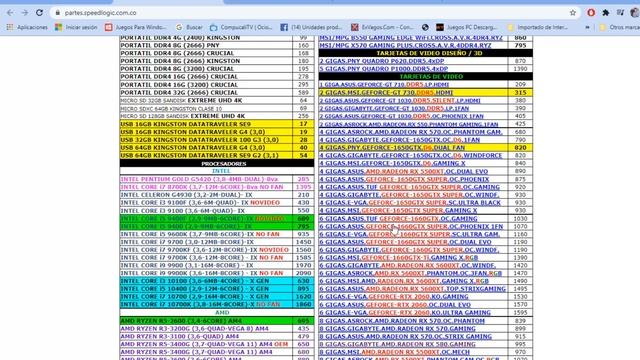The height and width of the screenshot is (360, 640).
Task: Open the red Opera extension icon
Action: [591, 13]
